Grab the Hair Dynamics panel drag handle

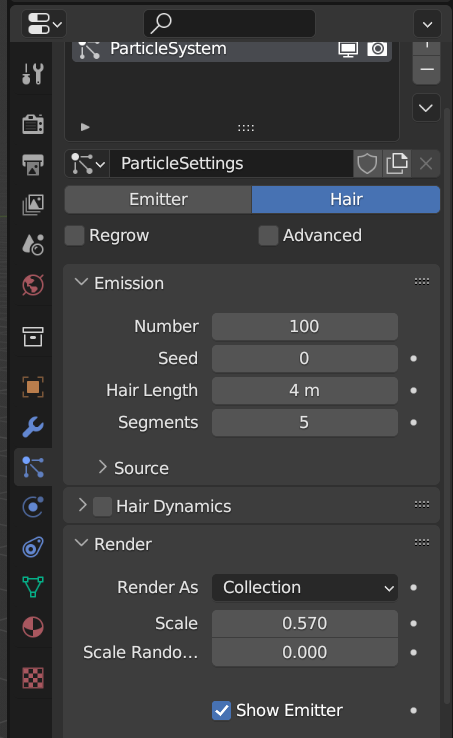422,505
